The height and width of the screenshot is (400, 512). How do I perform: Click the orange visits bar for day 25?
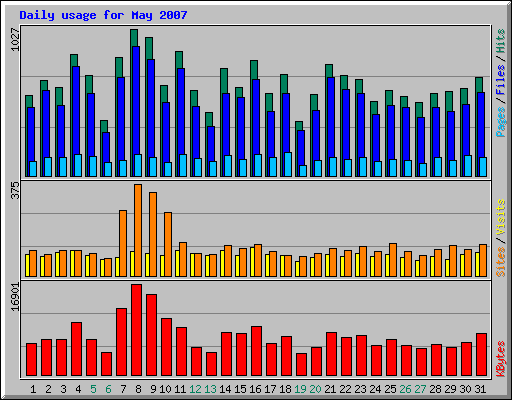(x=393, y=260)
